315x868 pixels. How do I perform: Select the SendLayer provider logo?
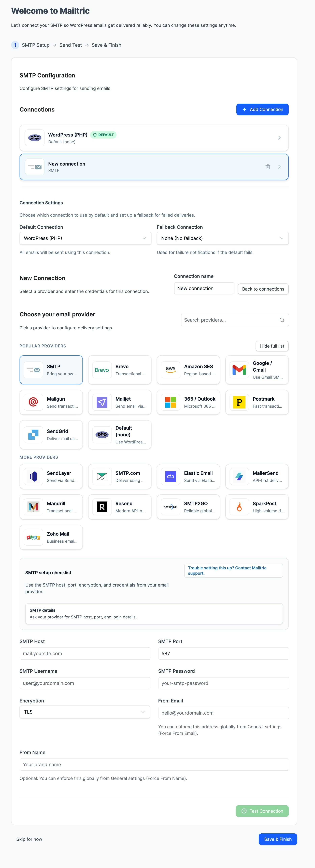(x=33, y=477)
